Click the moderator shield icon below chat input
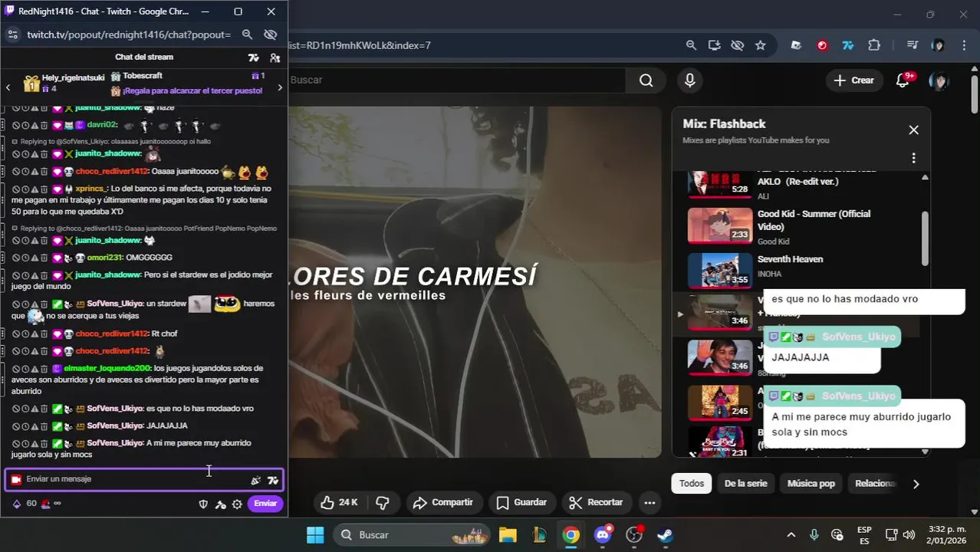The image size is (980, 552). [x=203, y=504]
